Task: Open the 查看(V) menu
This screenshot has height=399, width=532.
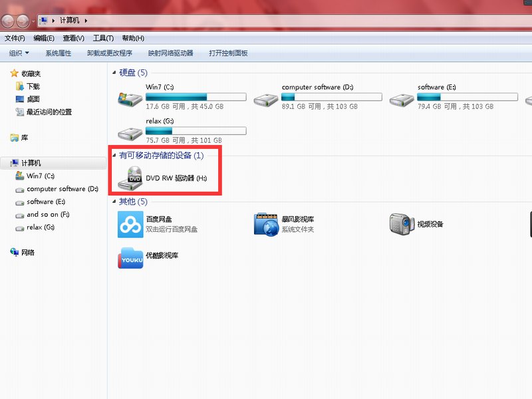Action: pyautogui.click(x=73, y=38)
